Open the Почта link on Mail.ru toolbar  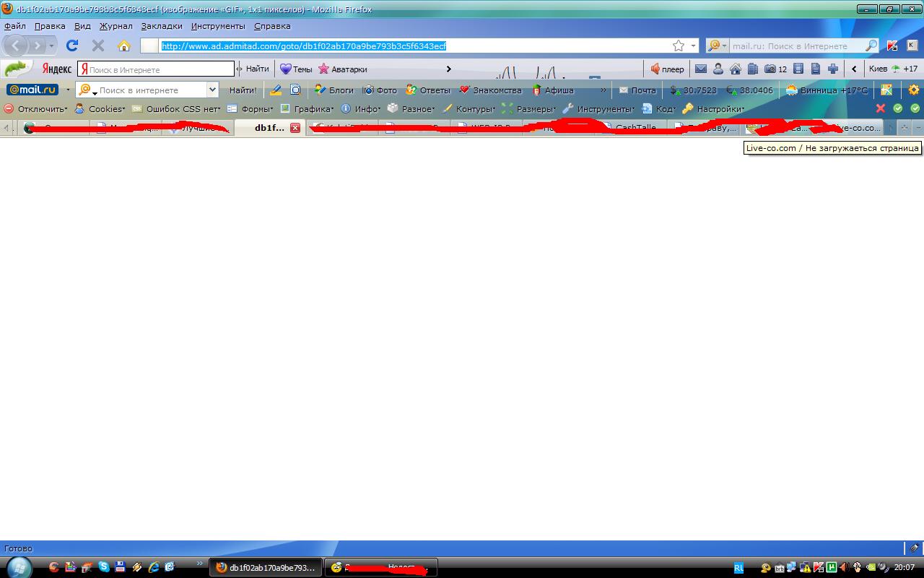point(637,90)
